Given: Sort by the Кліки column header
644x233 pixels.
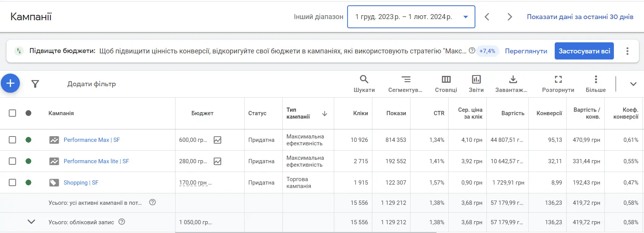Looking at the screenshot, I should point(360,113).
